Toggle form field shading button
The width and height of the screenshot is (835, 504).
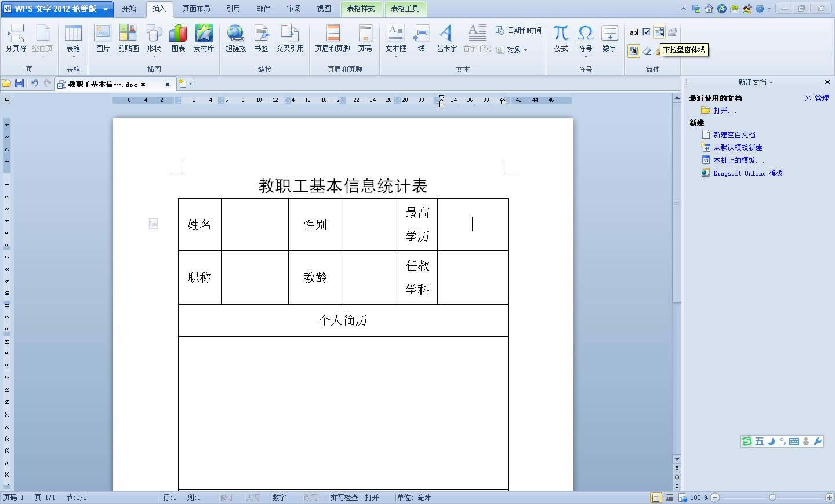634,51
